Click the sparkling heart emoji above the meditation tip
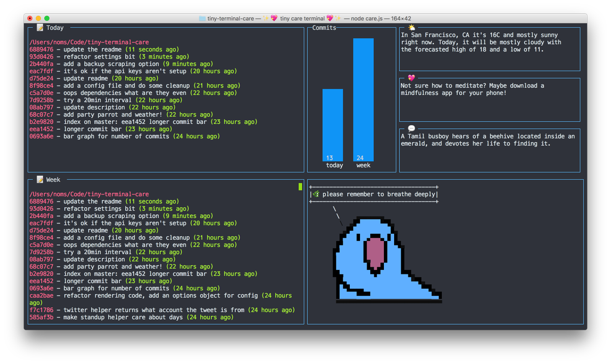This screenshot has width=611, height=364. coord(411,78)
